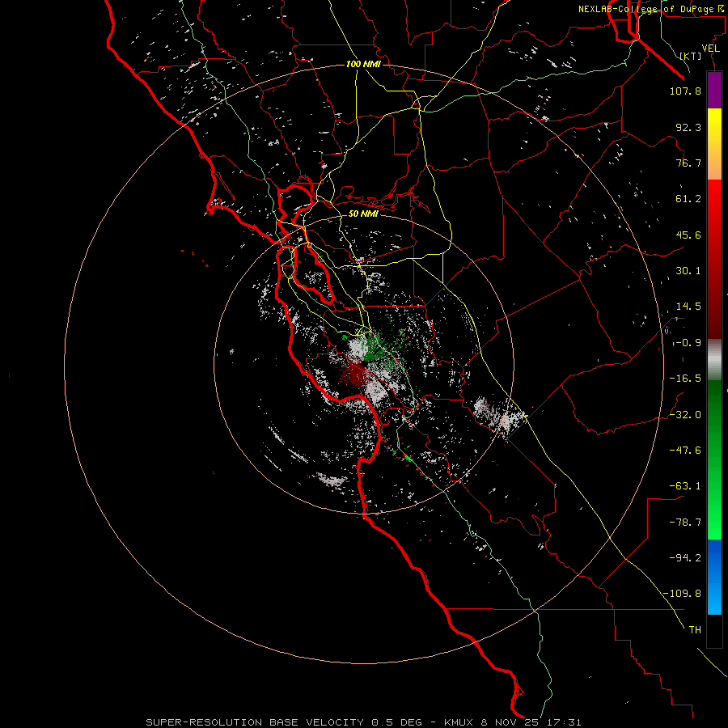Click the -94.2 velocity scale value
The width and height of the screenshot is (728, 728).
pos(685,557)
